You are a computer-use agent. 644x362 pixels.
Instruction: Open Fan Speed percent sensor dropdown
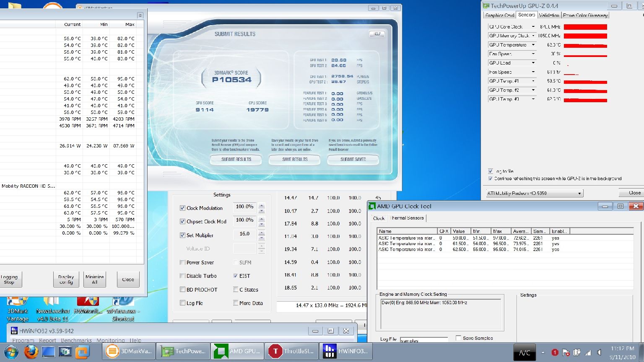click(533, 54)
